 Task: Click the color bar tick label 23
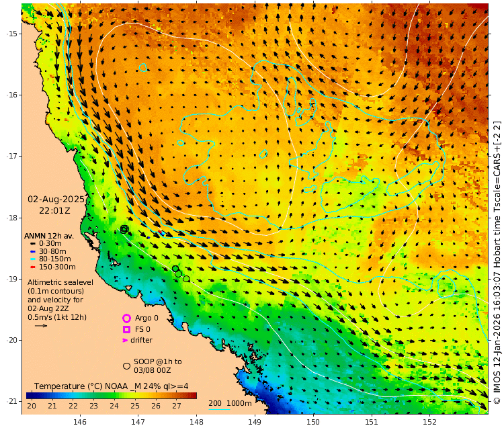pyautogui.click(x=93, y=406)
